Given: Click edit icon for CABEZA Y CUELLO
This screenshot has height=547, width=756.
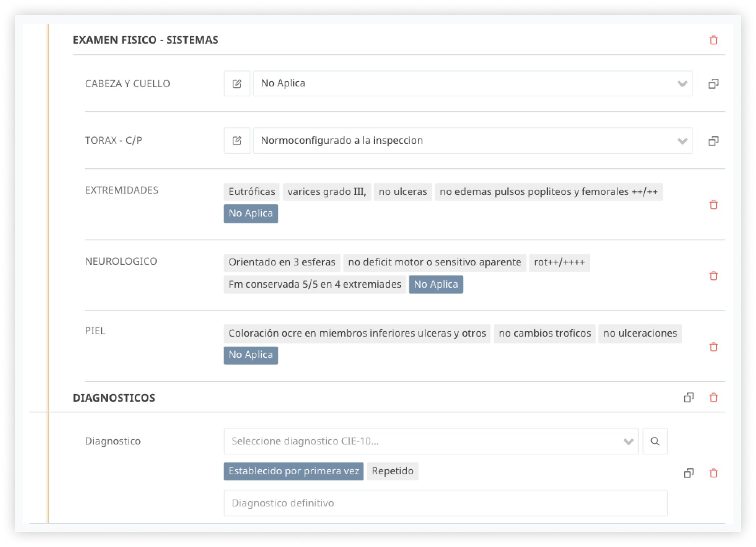Looking at the screenshot, I should (237, 83).
